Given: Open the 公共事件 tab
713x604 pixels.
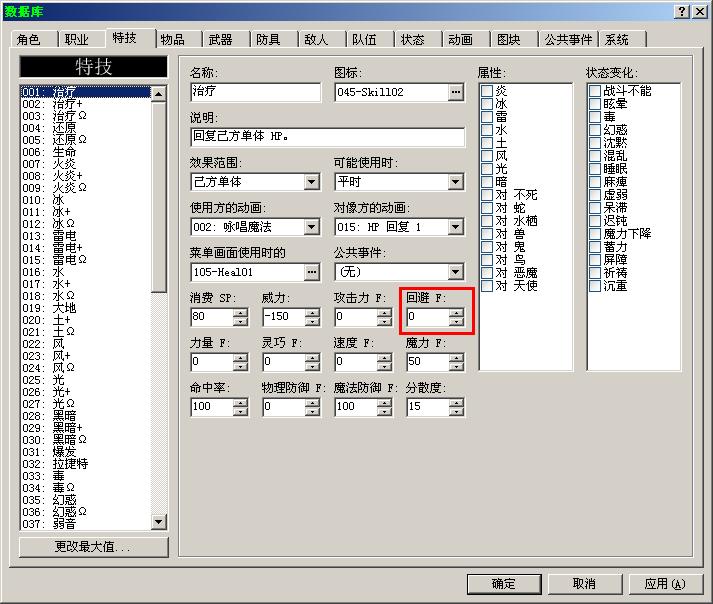Looking at the screenshot, I should (568, 40).
